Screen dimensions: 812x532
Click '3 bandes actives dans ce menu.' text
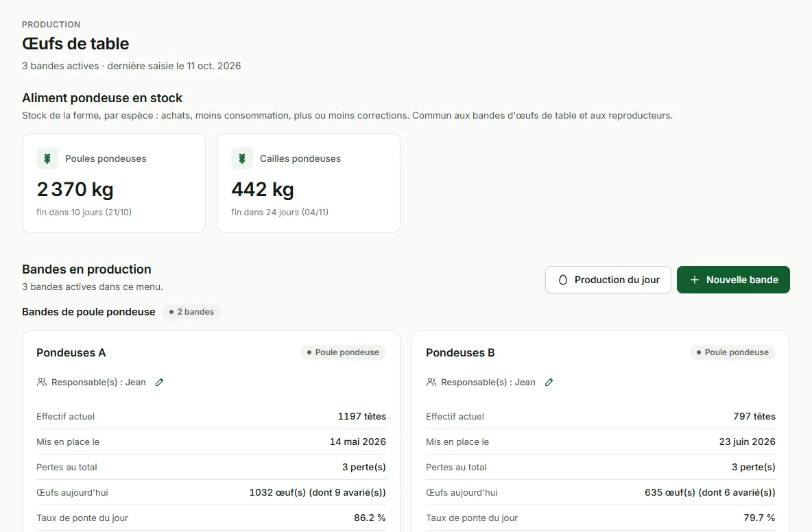tap(92, 287)
